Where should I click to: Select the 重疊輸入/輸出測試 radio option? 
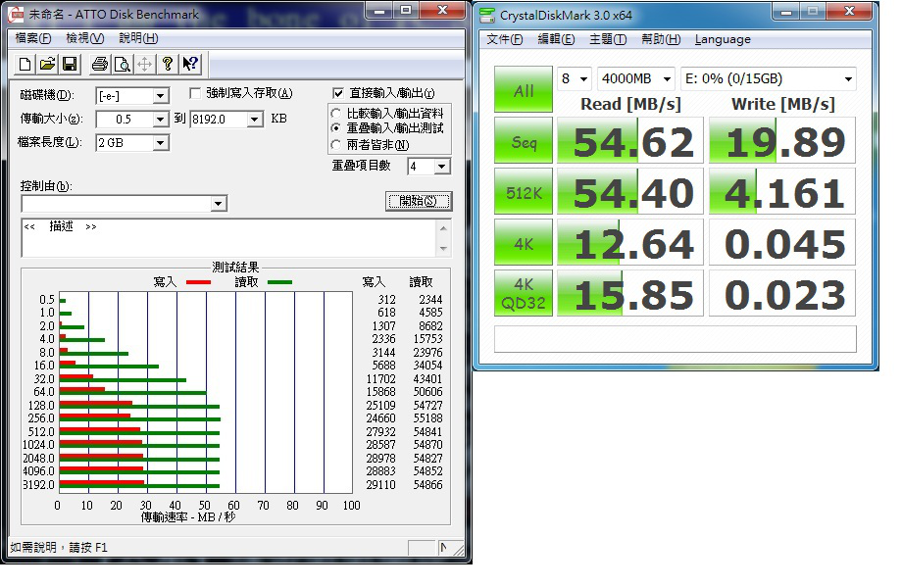tap(336, 128)
